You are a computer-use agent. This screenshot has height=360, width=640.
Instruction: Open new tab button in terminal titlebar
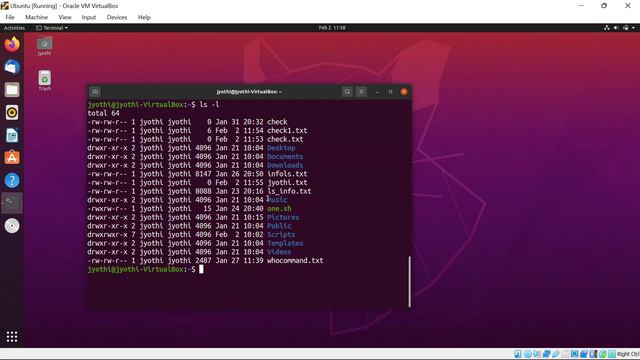pos(95,92)
